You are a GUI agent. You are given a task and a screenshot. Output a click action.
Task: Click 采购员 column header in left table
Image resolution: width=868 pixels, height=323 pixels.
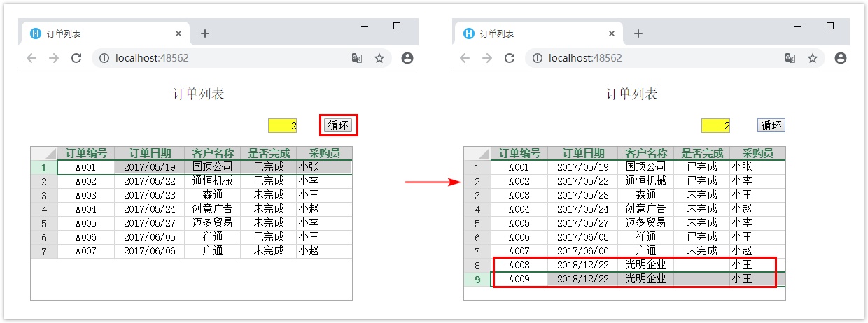[x=324, y=153]
